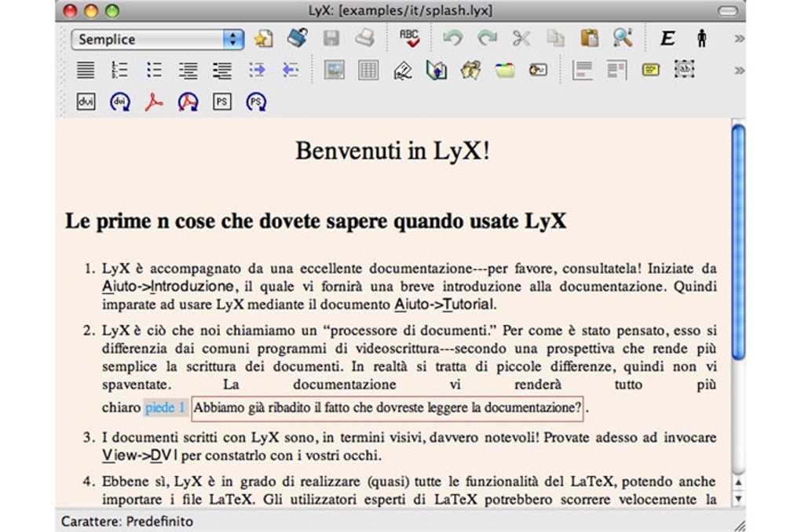The image size is (801, 532).
Task: Insert a footnote icon
Action: point(583,70)
